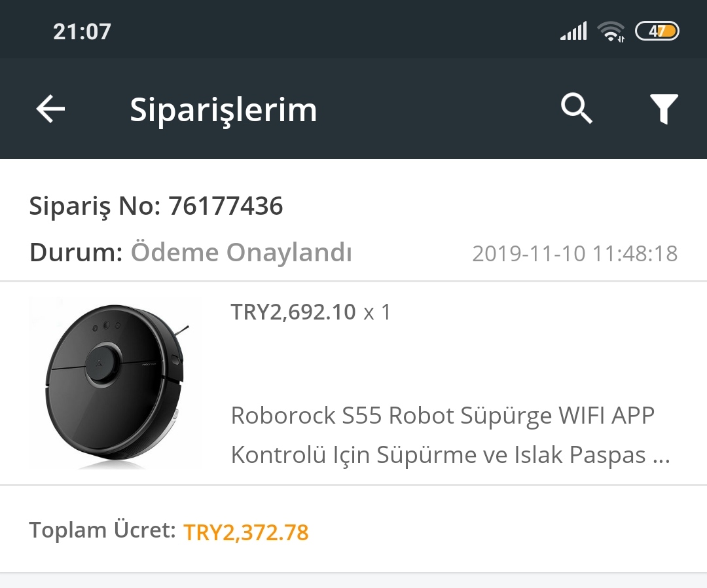Tap the back arrow icon
The image size is (707, 588).
(x=50, y=109)
